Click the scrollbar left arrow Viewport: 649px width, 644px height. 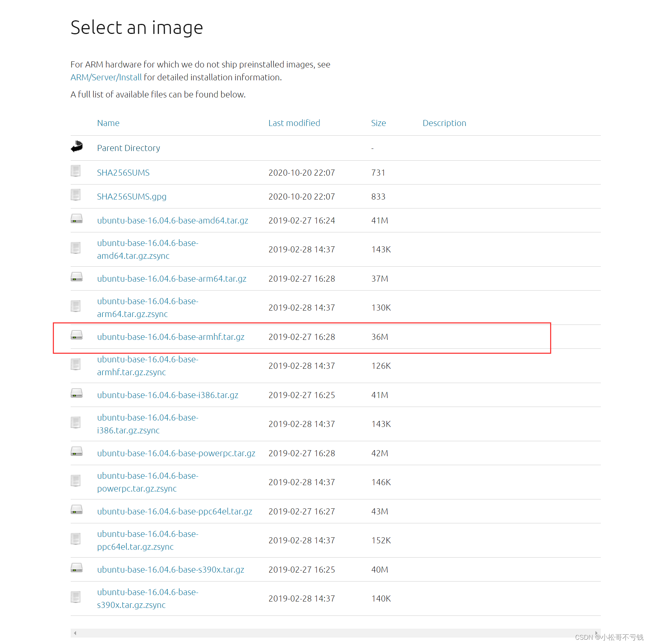(x=75, y=633)
